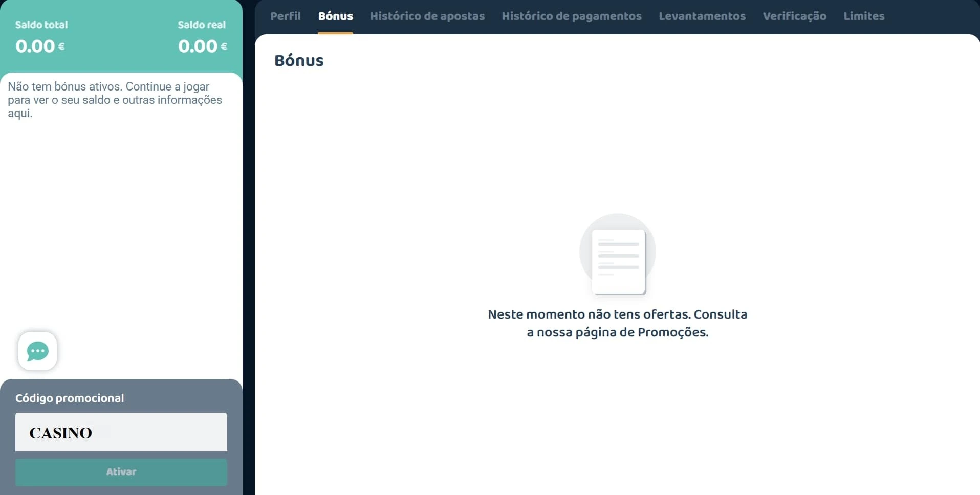This screenshot has height=495, width=980.
Task: Click the Bónus page heading
Action: click(299, 61)
